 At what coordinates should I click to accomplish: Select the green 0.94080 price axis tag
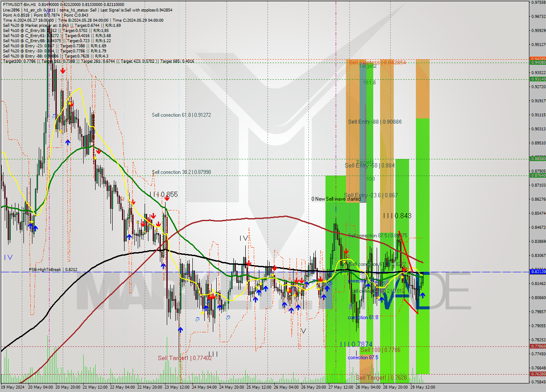tap(537, 63)
